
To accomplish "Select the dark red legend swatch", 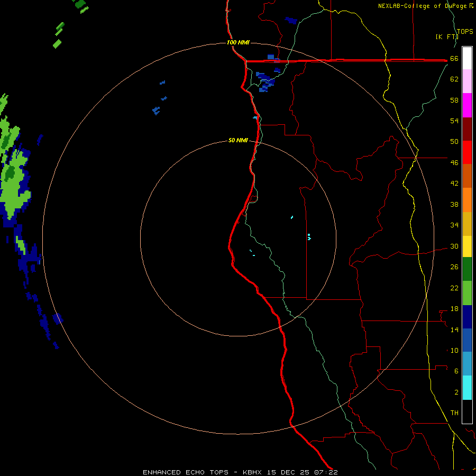I will (x=467, y=129).
